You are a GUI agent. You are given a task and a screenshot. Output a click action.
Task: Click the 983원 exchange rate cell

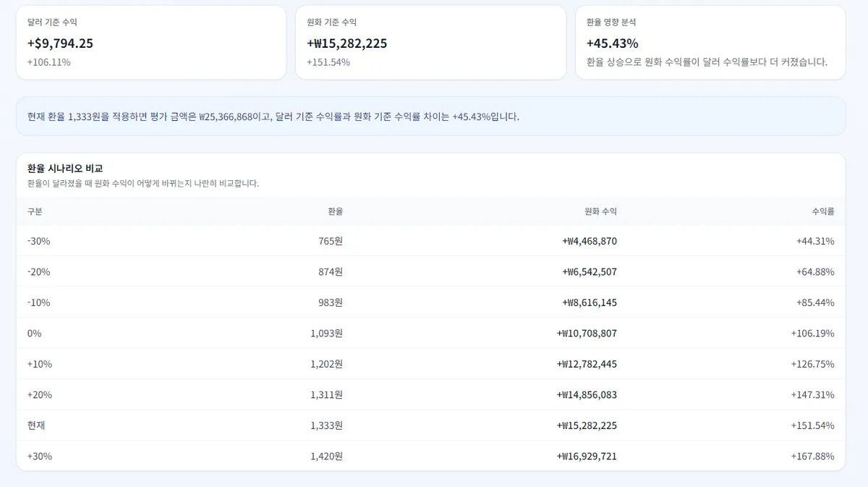pyautogui.click(x=330, y=302)
